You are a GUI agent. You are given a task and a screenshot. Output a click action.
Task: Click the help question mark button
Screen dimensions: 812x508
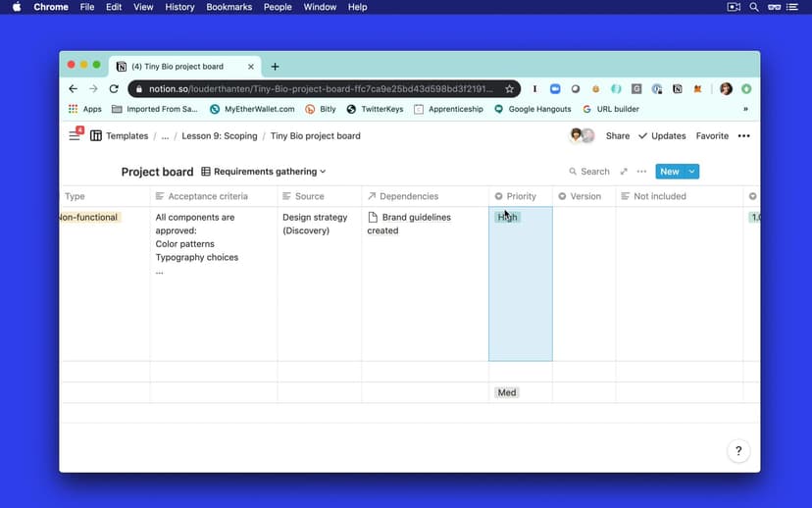click(738, 451)
